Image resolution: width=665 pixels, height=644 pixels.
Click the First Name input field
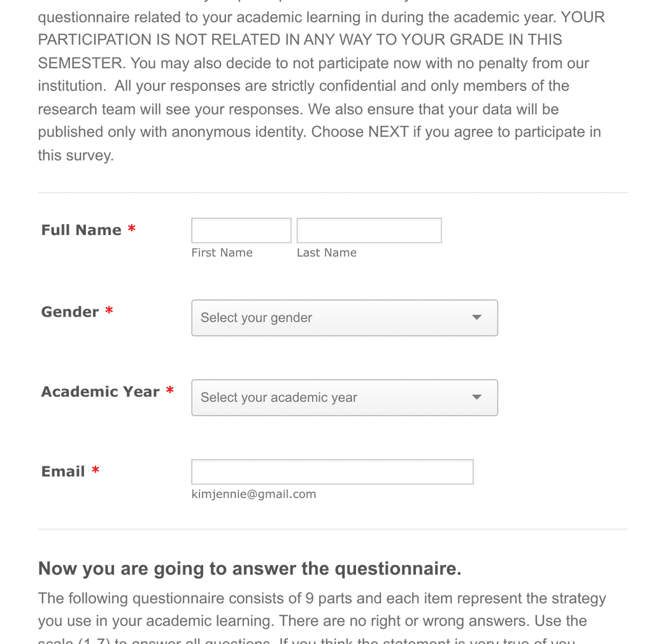click(x=241, y=231)
